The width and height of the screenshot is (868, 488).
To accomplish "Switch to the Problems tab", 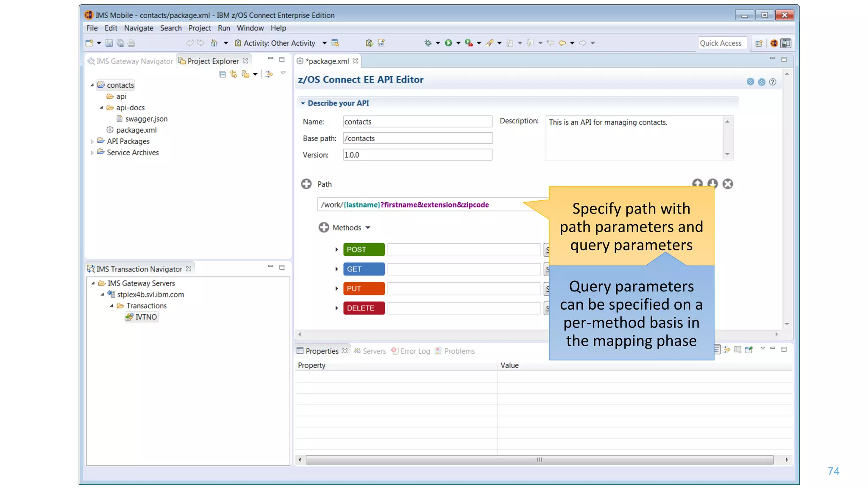I will pos(455,351).
